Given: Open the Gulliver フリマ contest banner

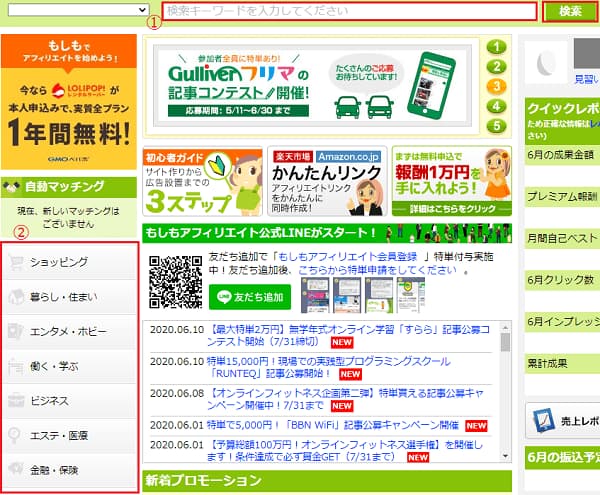Looking at the screenshot, I should tap(313, 86).
